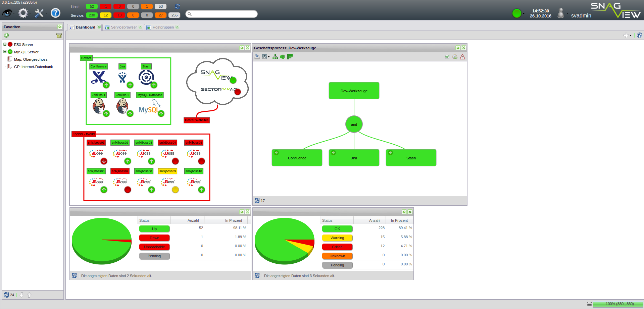Refresh the business process panel countdown icon
This screenshot has width=644, height=309.
click(x=257, y=201)
